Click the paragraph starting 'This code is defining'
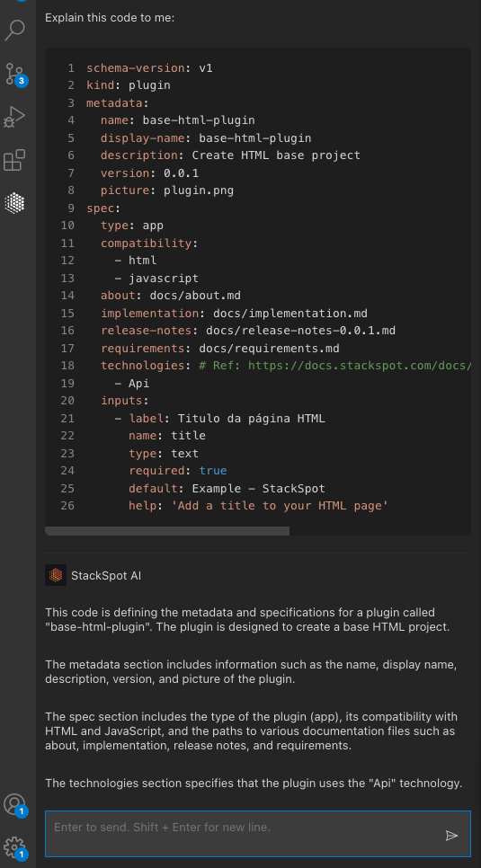 click(x=248, y=619)
